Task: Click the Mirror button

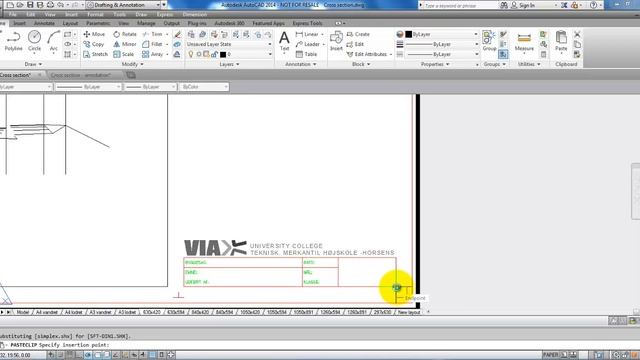Action: [x=125, y=44]
